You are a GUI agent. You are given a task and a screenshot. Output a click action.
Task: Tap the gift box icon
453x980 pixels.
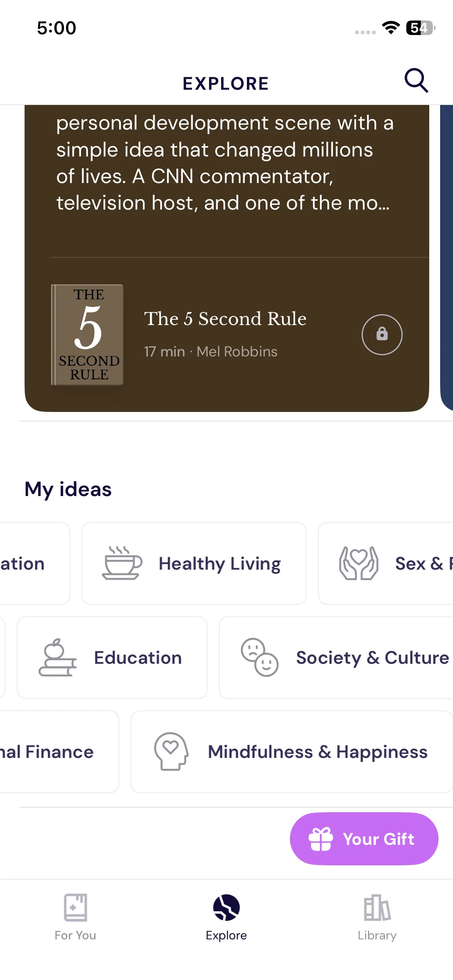[x=321, y=839]
